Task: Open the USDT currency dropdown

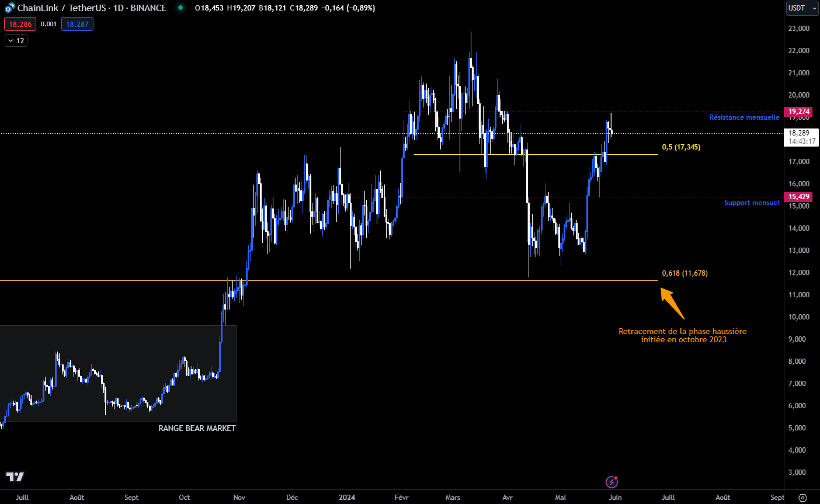Action: [802, 8]
